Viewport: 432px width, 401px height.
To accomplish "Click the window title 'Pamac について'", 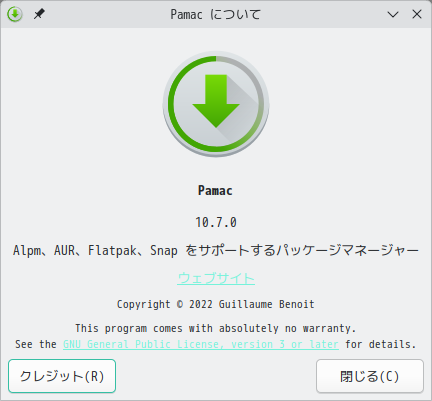I will click(216, 14).
